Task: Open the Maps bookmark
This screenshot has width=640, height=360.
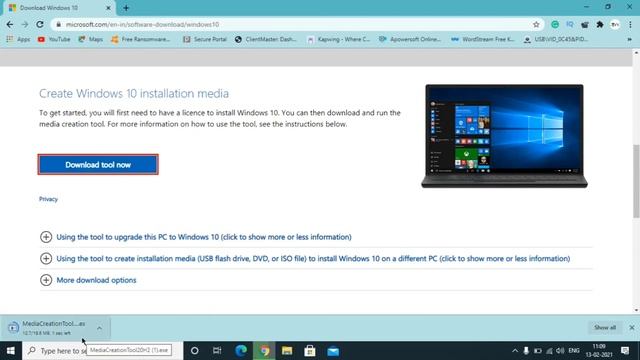Action: pos(91,39)
